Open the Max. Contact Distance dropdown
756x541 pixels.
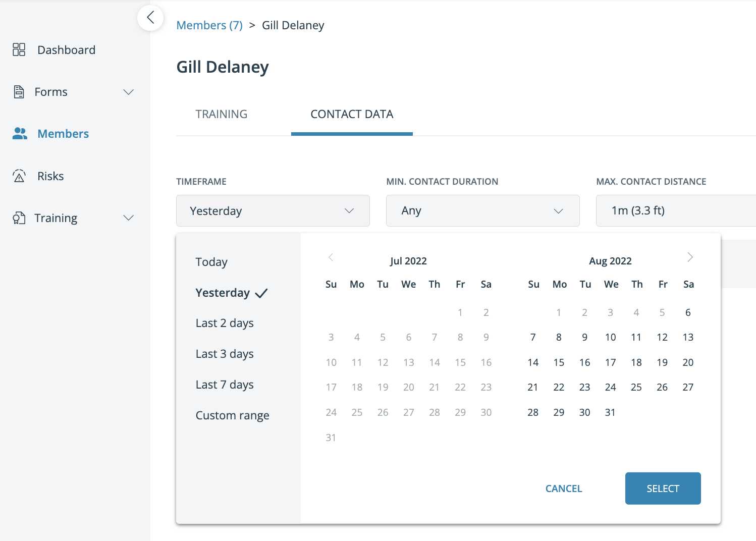(x=676, y=211)
